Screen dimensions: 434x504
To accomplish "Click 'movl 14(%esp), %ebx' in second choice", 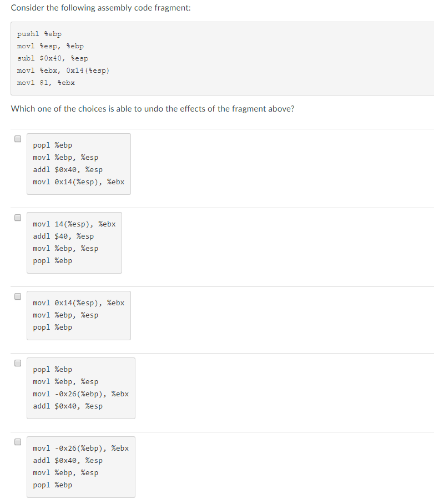I will tap(74, 224).
